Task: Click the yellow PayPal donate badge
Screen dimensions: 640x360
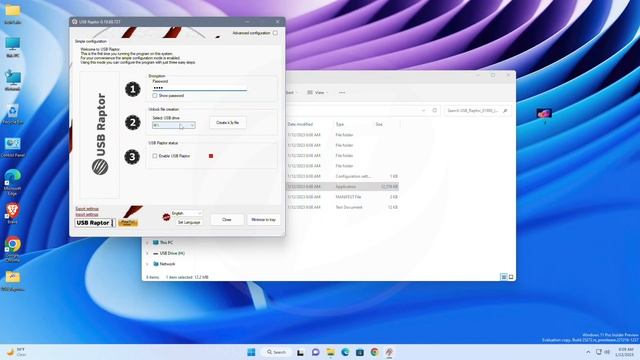Action: click(x=128, y=222)
